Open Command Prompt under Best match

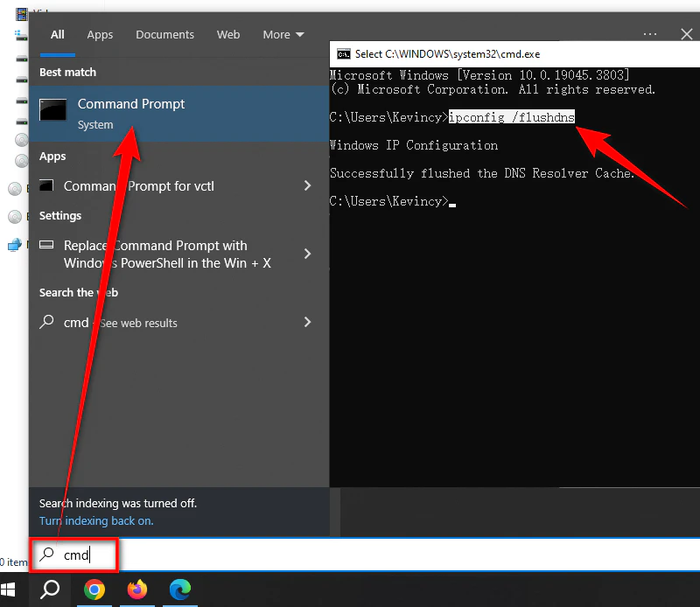coord(131,103)
